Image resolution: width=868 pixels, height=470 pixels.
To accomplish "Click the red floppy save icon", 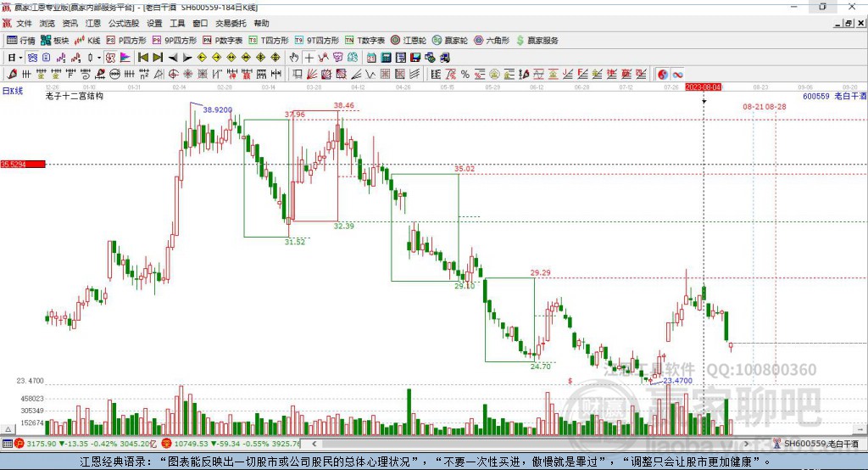I will point(415,58).
